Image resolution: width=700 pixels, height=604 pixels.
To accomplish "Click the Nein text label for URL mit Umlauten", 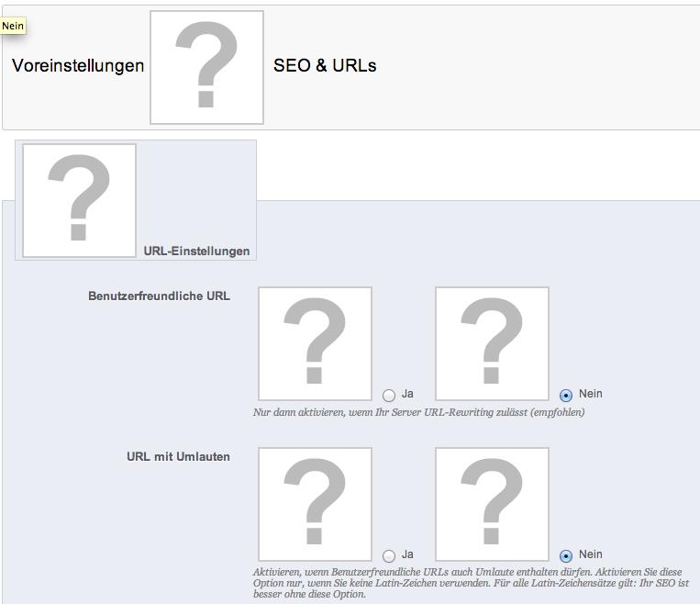I will click(591, 554).
